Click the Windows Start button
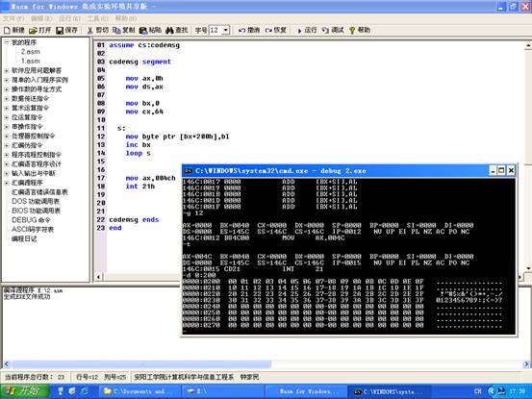Image resolution: width=532 pixels, height=399 pixels. coord(24,391)
